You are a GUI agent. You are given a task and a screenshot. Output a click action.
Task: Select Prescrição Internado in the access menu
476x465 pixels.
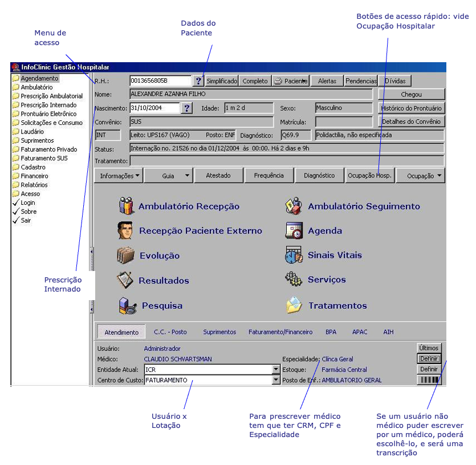point(44,105)
